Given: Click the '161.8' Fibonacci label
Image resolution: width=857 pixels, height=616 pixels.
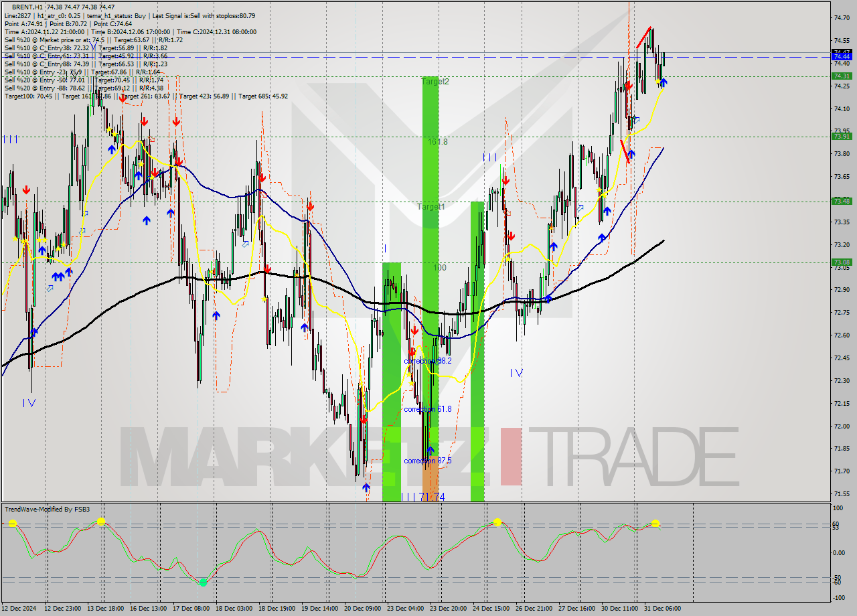Looking at the screenshot, I should pyautogui.click(x=438, y=142).
